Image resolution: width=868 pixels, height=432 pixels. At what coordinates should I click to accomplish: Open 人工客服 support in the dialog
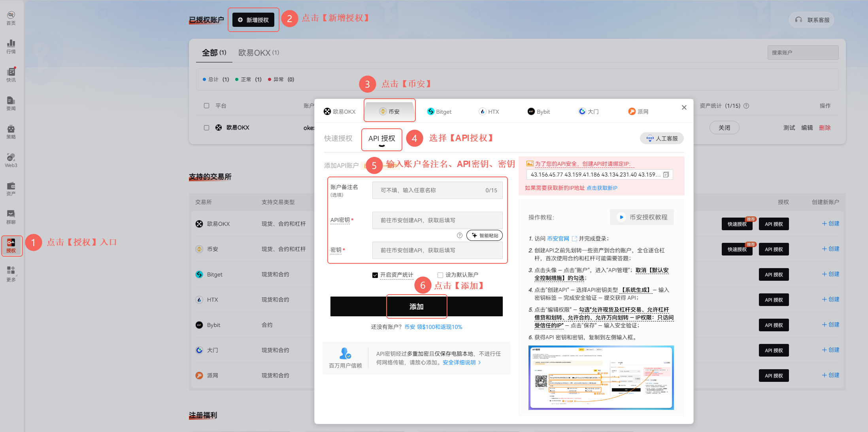coord(662,138)
